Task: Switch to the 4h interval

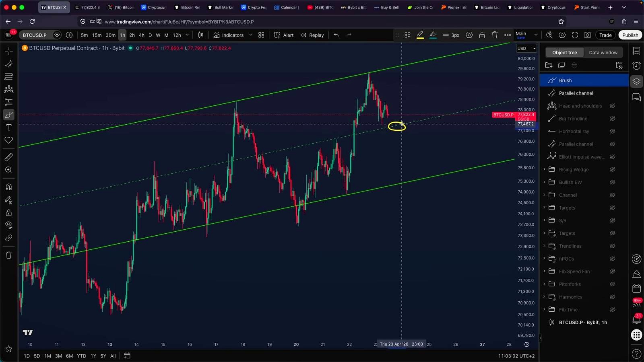Action: coord(142,35)
